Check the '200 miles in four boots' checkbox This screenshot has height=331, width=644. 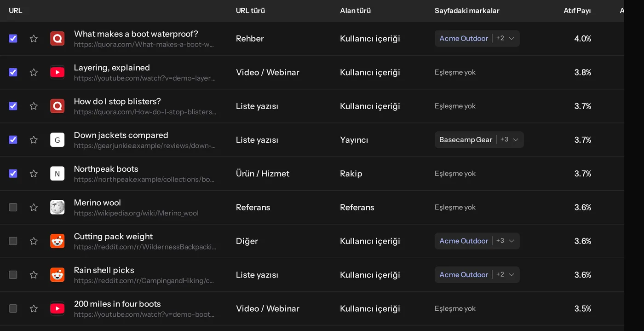point(13,308)
